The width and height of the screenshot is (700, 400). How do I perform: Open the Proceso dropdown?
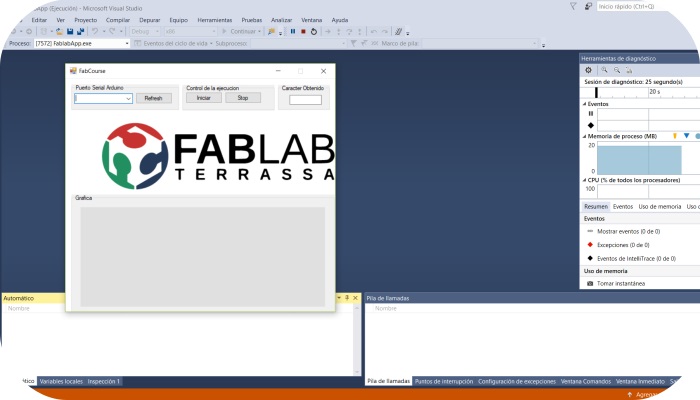[127, 43]
